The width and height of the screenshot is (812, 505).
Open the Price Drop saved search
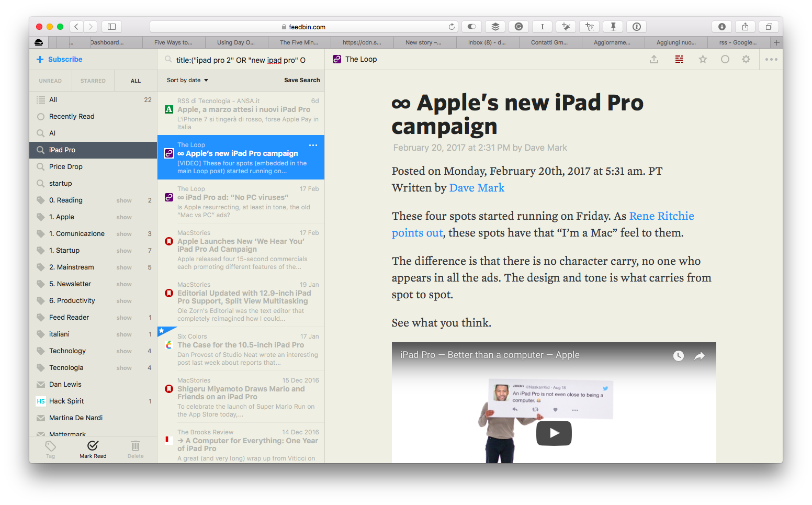pyautogui.click(x=93, y=167)
